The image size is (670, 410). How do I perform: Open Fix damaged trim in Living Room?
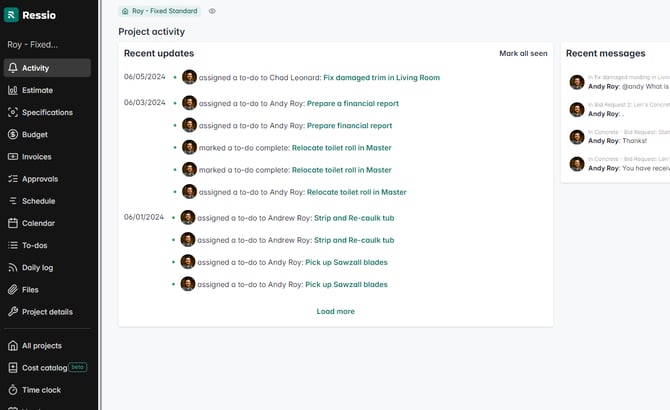point(381,78)
